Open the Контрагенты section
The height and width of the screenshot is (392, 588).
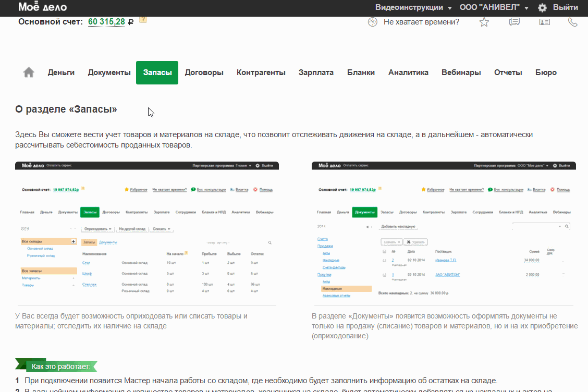pos(261,72)
